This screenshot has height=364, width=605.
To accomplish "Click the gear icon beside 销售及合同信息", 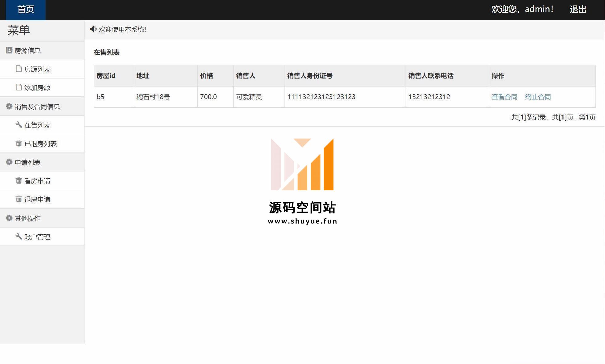I will [x=9, y=106].
